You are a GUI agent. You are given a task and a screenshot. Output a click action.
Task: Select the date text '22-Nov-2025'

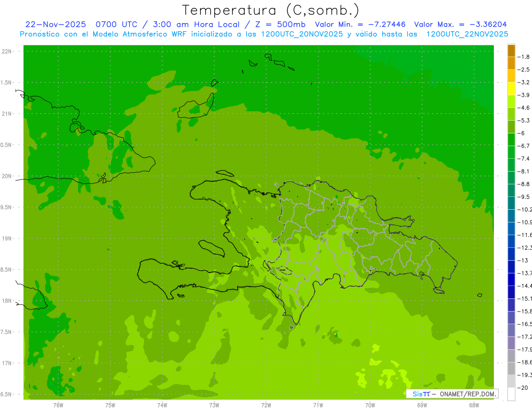point(55,24)
